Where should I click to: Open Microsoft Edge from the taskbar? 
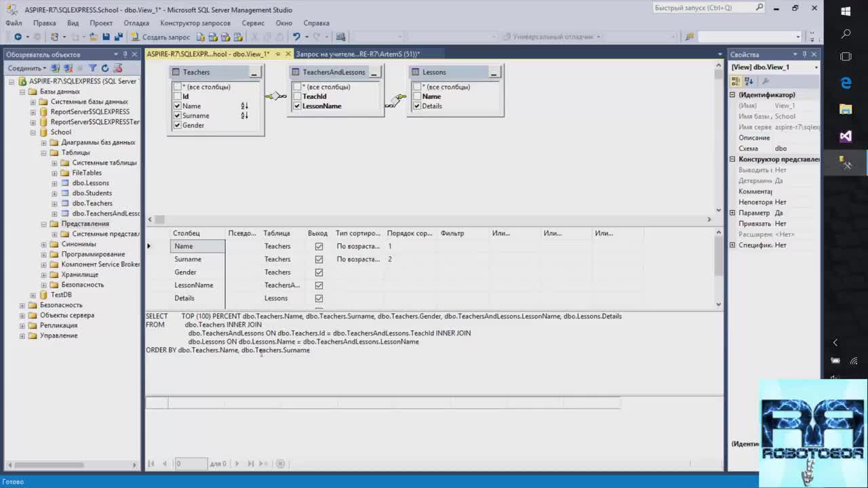(x=846, y=83)
